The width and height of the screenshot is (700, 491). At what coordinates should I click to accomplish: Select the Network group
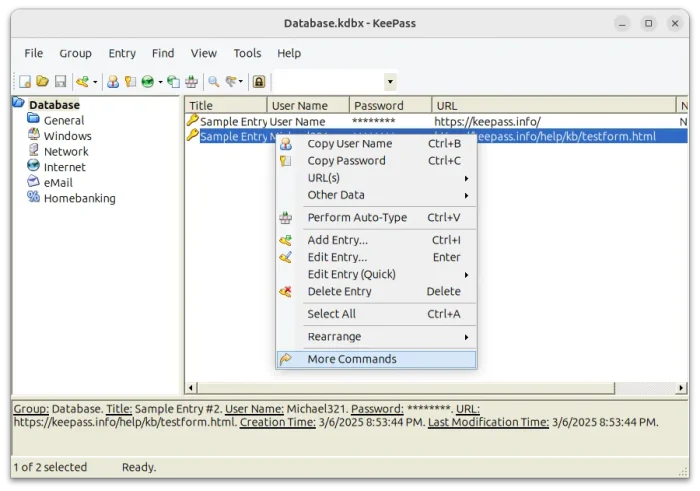click(66, 152)
